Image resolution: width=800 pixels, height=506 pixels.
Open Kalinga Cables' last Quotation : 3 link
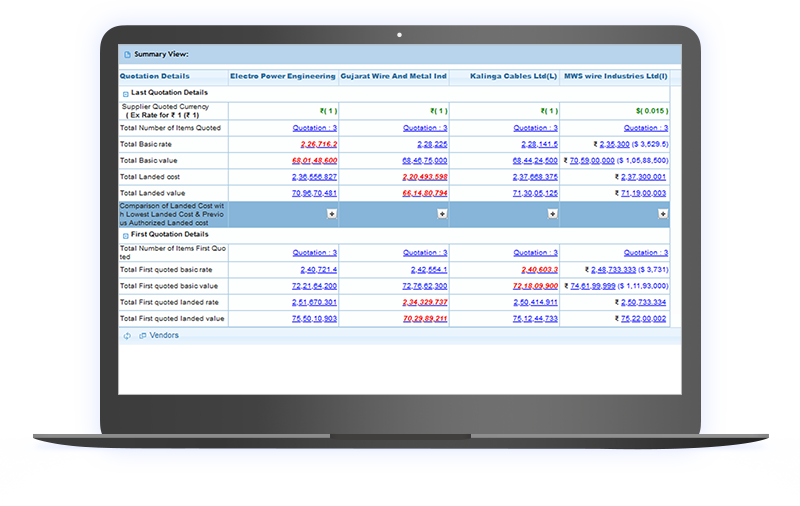(535, 128)
